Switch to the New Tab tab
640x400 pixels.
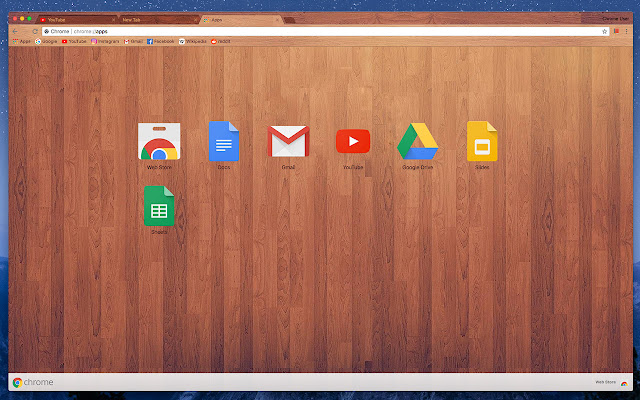158,20
